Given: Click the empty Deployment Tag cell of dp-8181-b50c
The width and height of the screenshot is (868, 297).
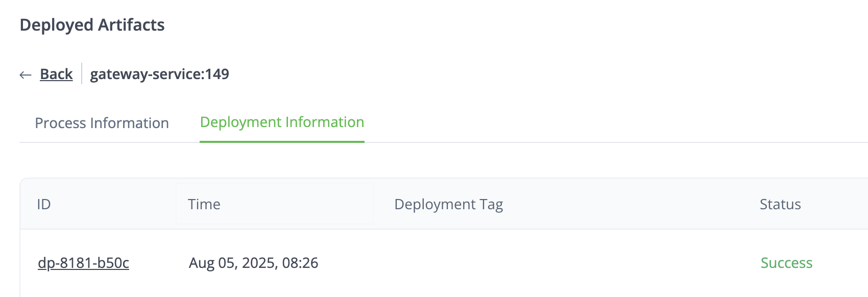Looking at the screenshot, I should 511,263.
